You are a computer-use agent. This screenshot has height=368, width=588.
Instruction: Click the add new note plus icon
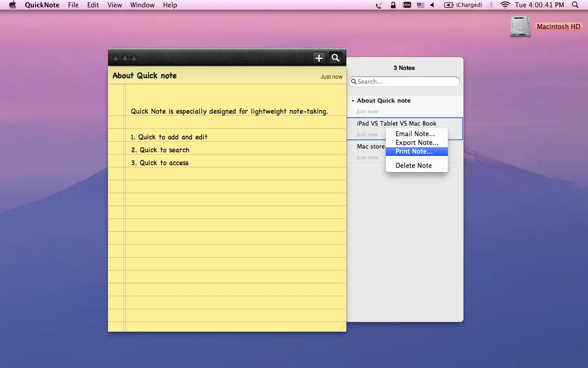pos(319,58)
